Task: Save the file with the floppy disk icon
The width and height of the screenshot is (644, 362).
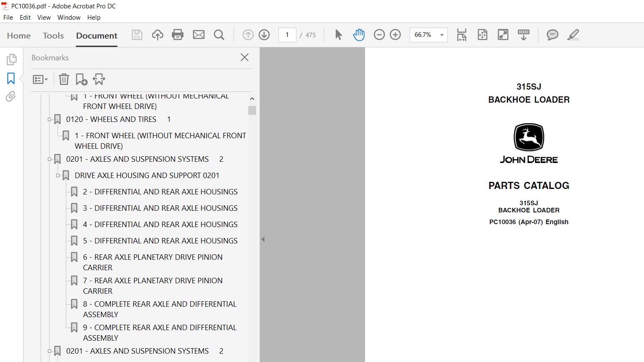Action: (x=137, y=35)
